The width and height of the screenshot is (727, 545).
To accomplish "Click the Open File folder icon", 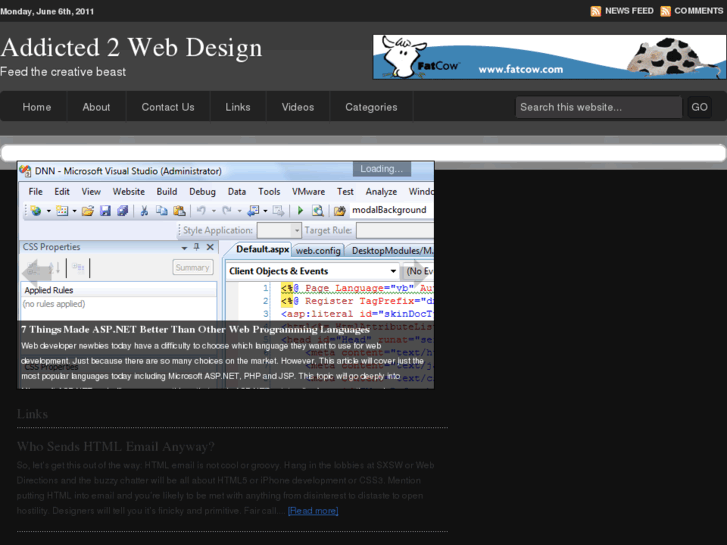I will click(87, 211).
